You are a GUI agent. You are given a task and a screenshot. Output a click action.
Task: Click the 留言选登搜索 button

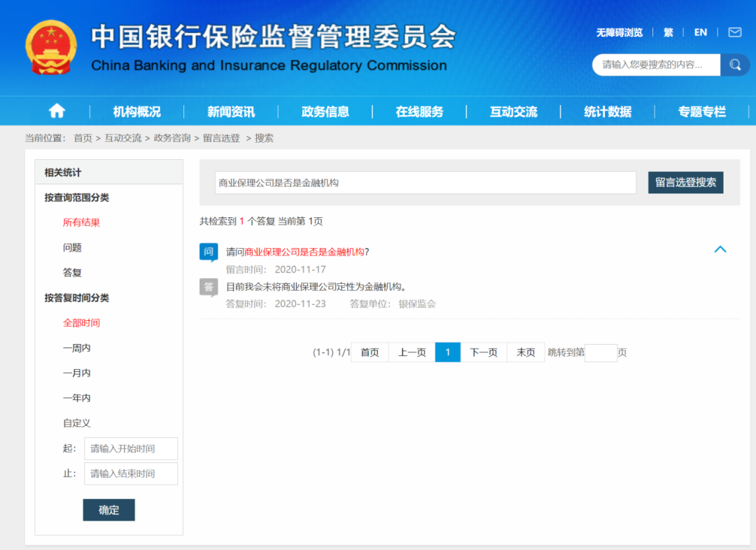click(685, 182)
